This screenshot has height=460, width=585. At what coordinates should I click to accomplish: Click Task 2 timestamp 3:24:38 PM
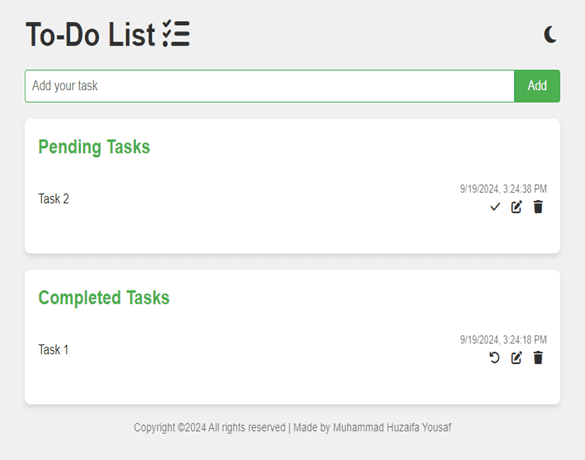(x=503, y=189)
